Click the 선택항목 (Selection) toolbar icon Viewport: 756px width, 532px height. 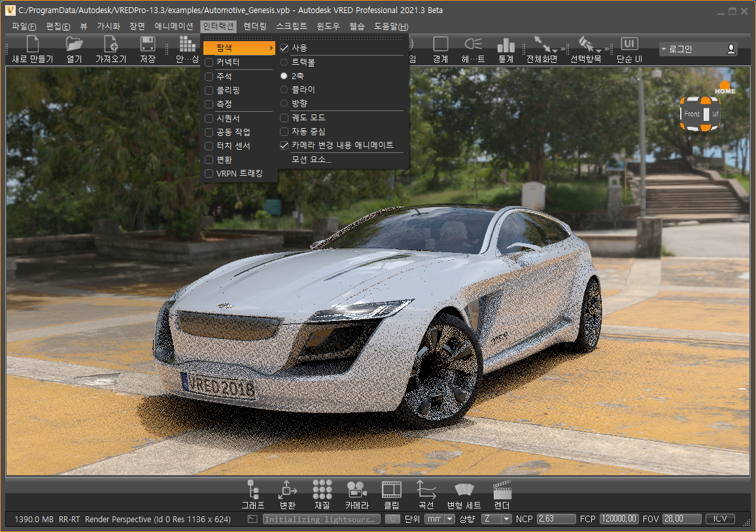[586, 44]
